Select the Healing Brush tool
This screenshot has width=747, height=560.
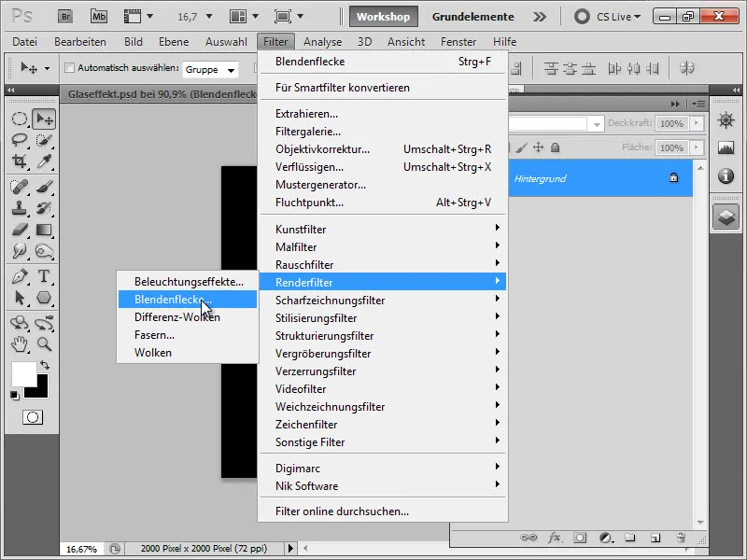(x=20, y=187)
